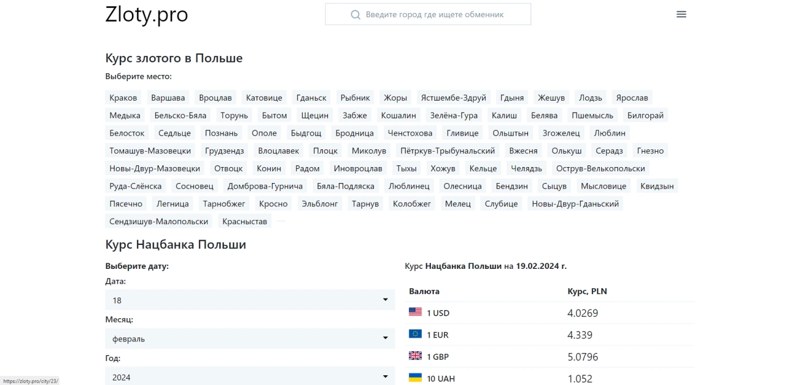Click the USD rate value 4.0269

tap(583, 313)
